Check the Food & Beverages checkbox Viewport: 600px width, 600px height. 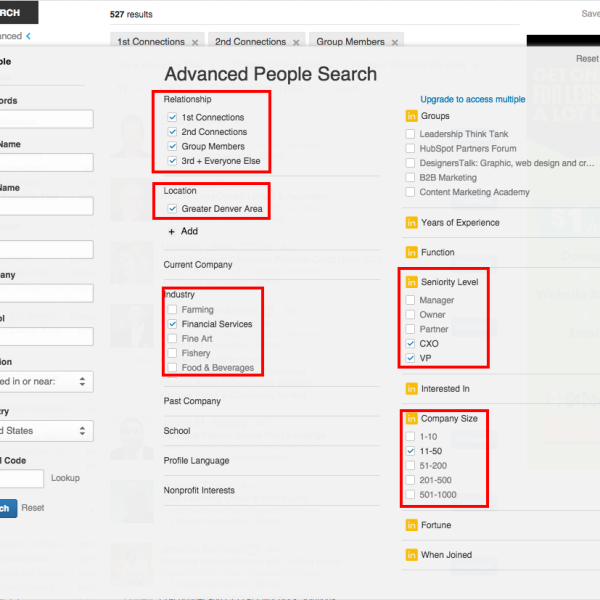[173, 367]
